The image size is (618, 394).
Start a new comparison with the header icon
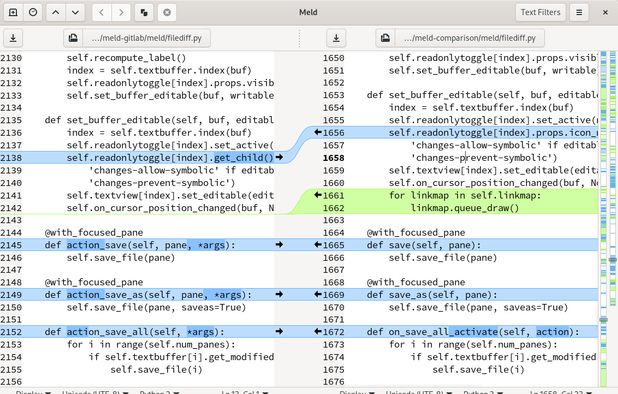click(x=13, y=12)
